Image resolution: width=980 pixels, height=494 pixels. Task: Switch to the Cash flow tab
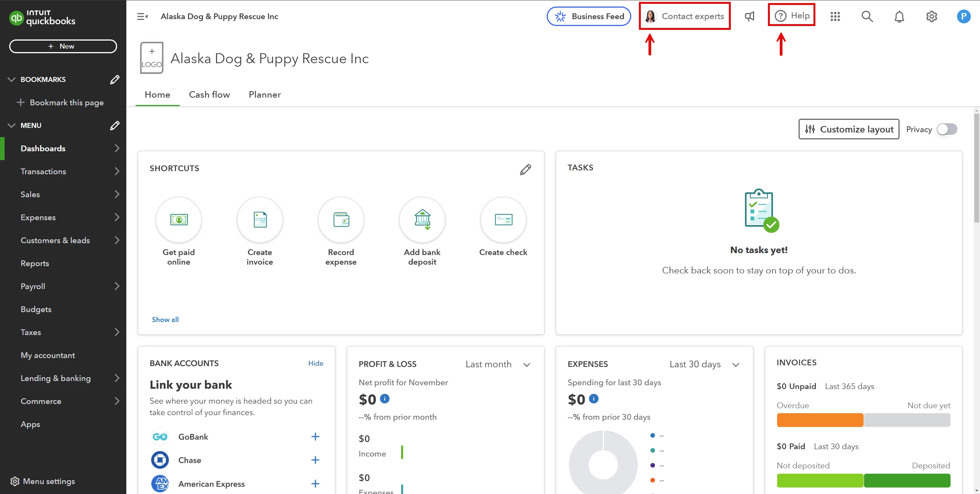pos(209,95)
